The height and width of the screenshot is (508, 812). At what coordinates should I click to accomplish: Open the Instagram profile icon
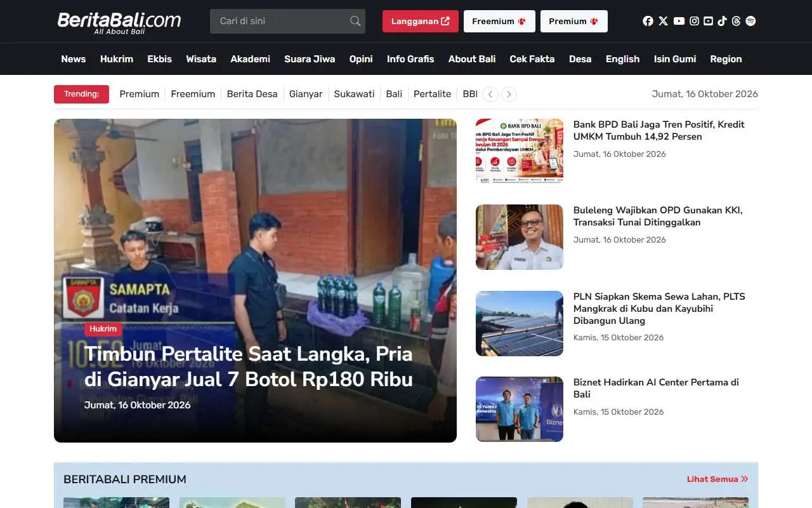click(694, 21)
